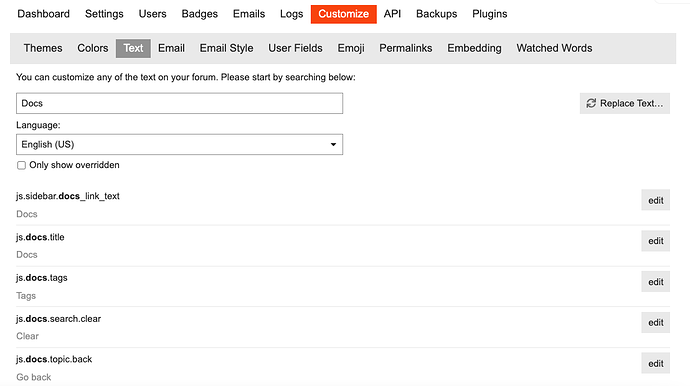Switch to the Themes sub-tab

click(x=43, y=48)
